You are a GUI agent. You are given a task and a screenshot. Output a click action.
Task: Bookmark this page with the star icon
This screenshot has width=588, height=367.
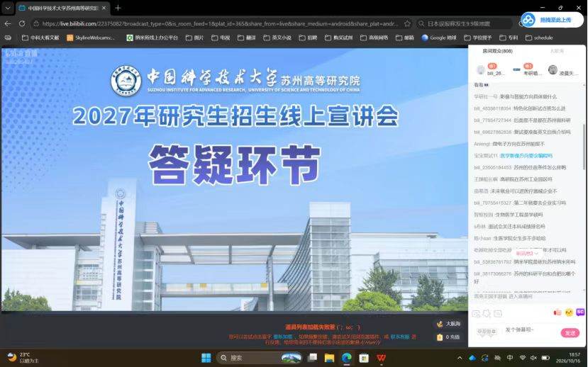pyautogui.click(x=407, y=23)
